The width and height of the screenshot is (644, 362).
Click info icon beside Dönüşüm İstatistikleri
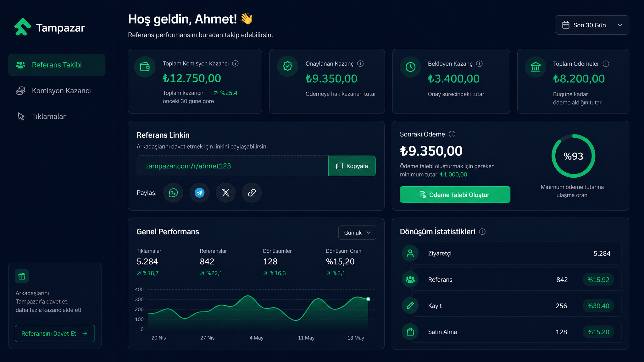click(482, 232)
